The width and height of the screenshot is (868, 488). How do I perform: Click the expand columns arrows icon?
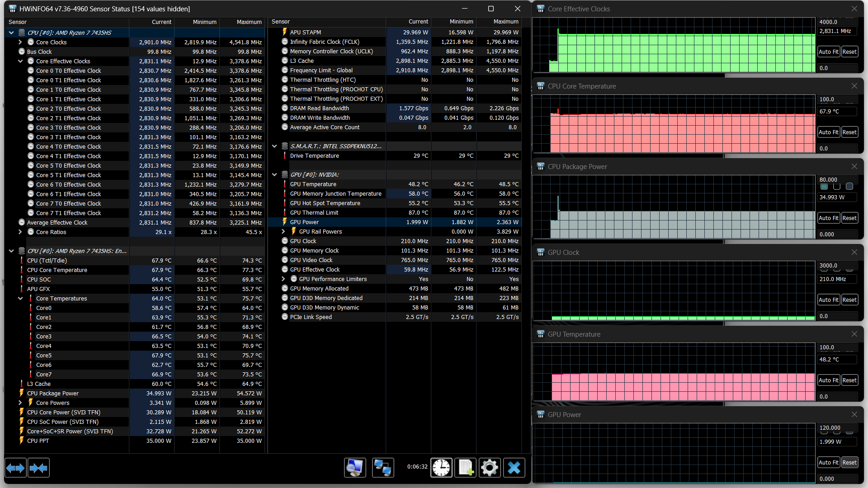16,468
